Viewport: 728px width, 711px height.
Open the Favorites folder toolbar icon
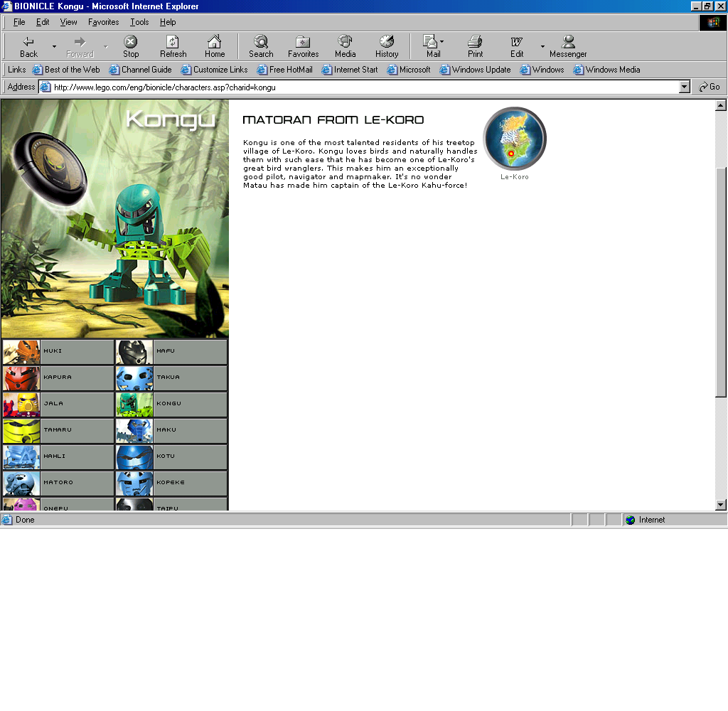(303, 42)
